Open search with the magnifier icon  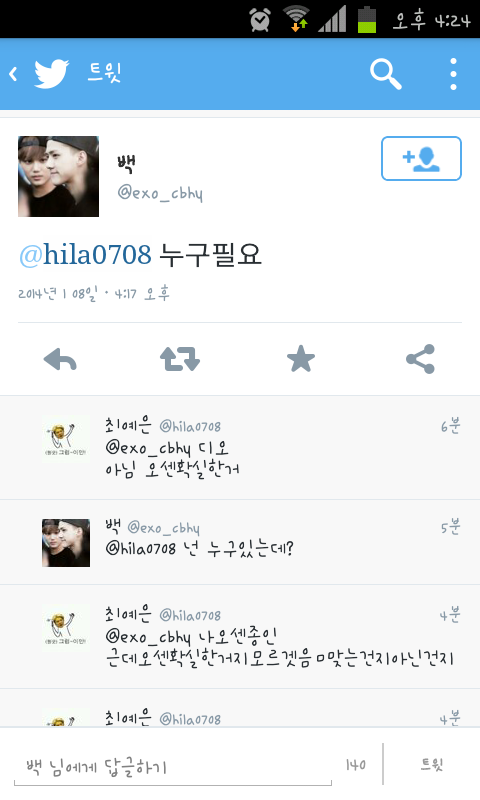coord(386,74)
